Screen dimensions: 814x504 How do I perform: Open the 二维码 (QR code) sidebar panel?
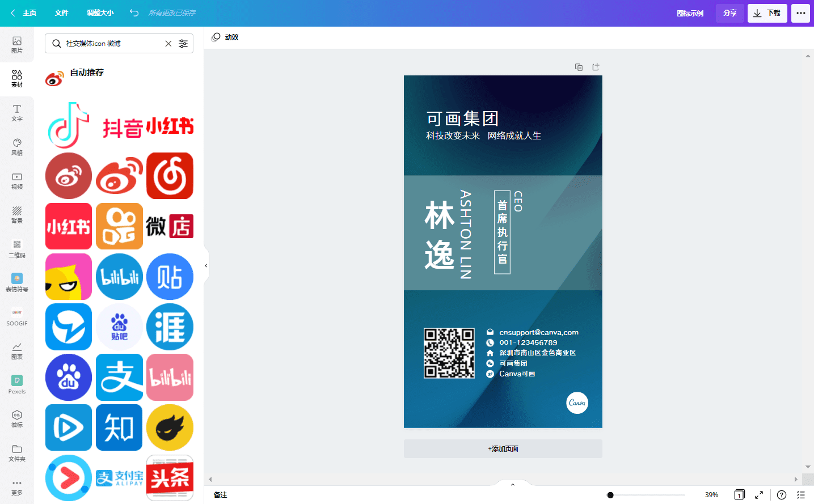click(17, 249)
